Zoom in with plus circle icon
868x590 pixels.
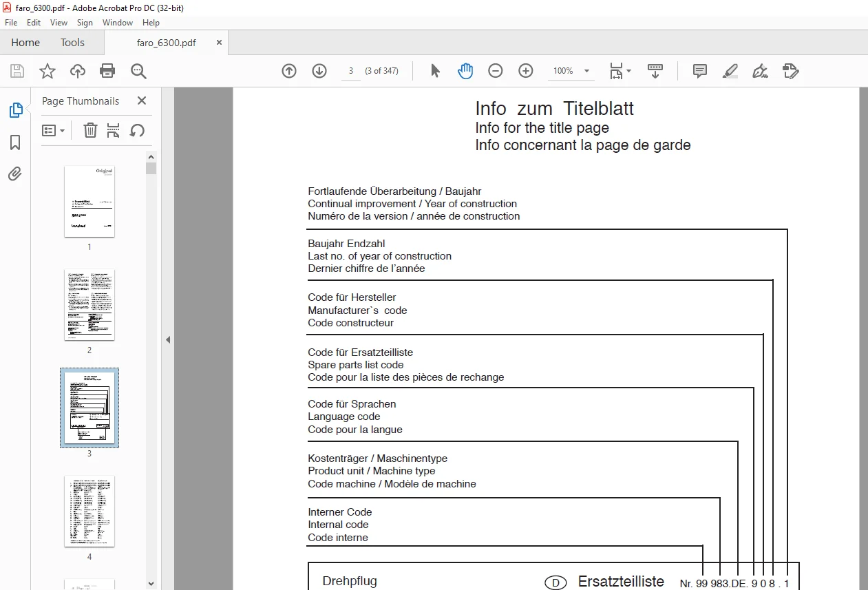(526, 71)
